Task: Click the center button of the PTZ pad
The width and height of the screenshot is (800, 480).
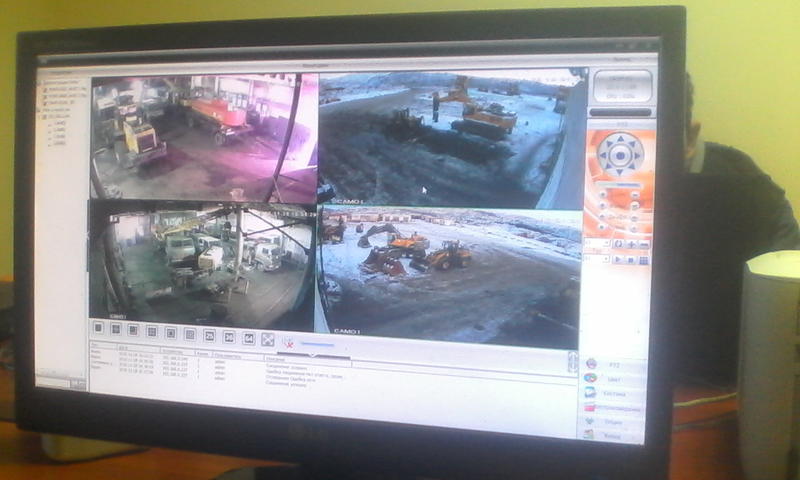Action: click(x=620, y=156)
